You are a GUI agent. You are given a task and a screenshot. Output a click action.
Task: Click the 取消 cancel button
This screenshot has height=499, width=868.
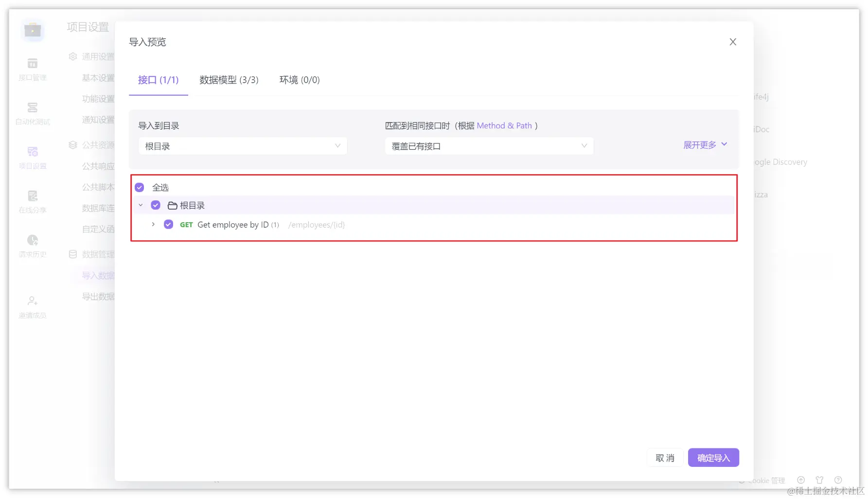point(665,457)
